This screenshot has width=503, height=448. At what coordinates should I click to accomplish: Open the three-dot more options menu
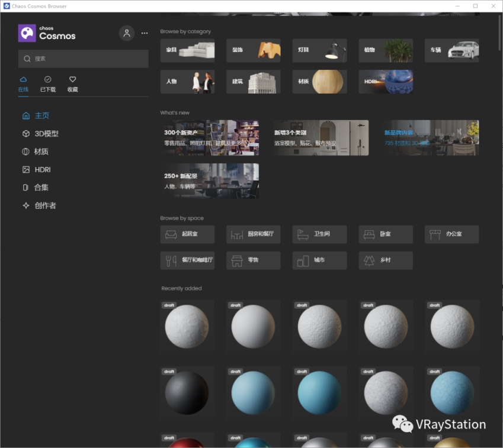click(x=145, y=33)
